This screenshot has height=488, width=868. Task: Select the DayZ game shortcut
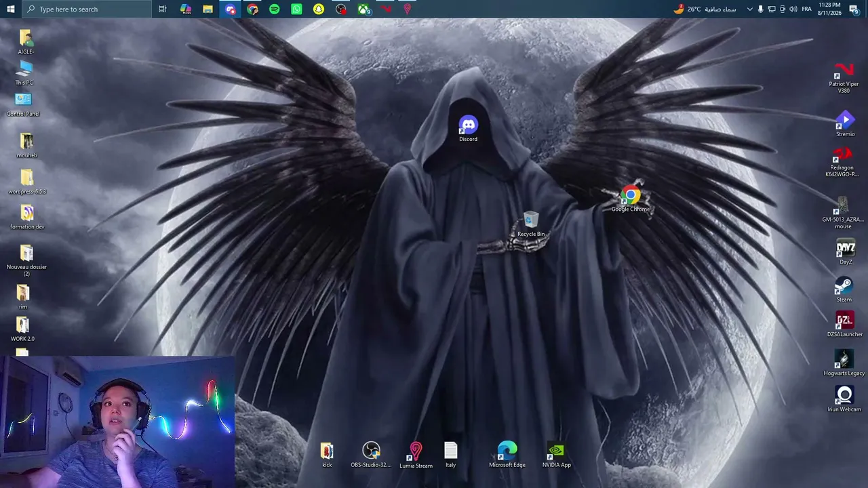[x=846, y=252]
